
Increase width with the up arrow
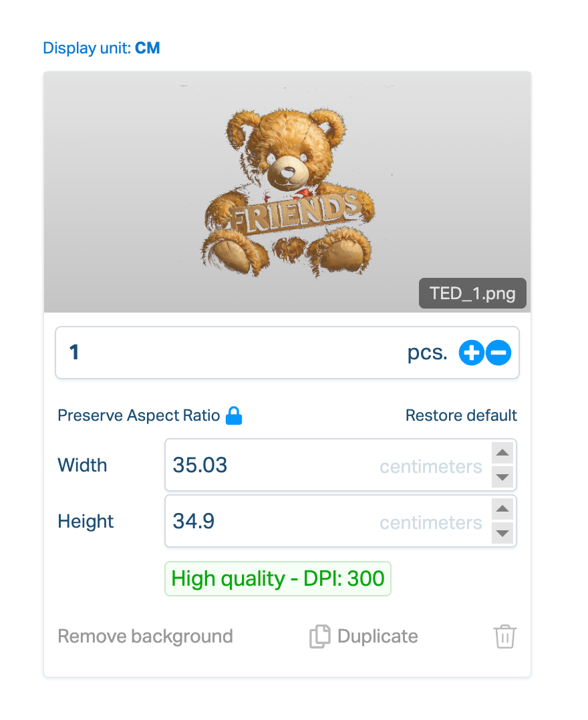(x=503, y=454)
